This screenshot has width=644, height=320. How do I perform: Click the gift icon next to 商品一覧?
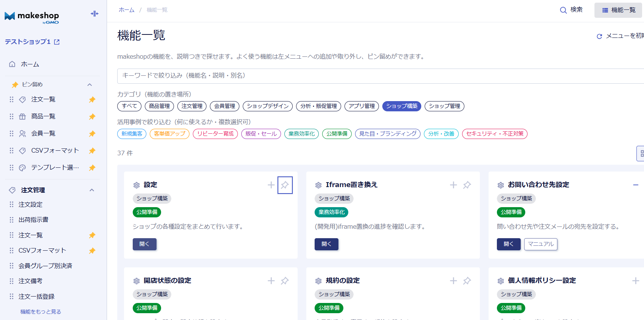click(x=23, y=117)
